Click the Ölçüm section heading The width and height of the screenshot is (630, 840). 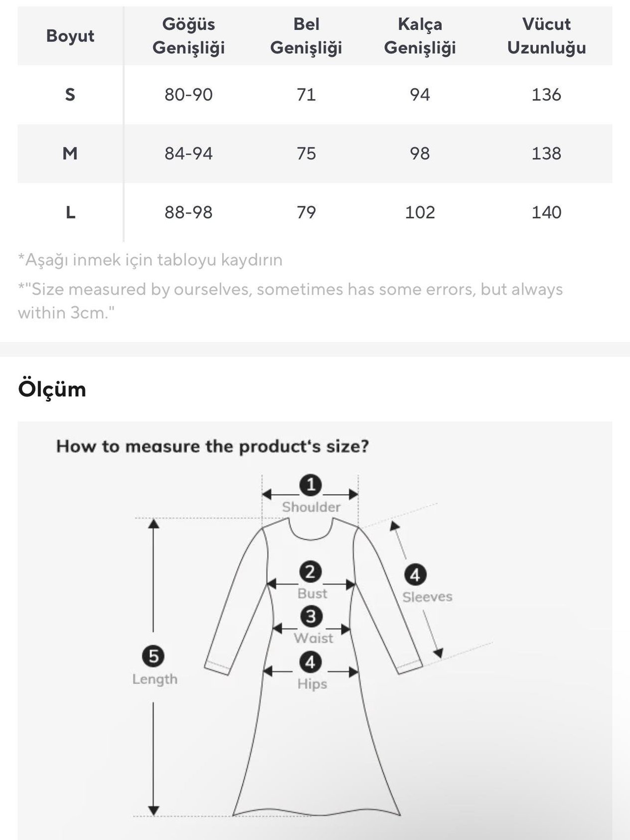tap(52, 389)
